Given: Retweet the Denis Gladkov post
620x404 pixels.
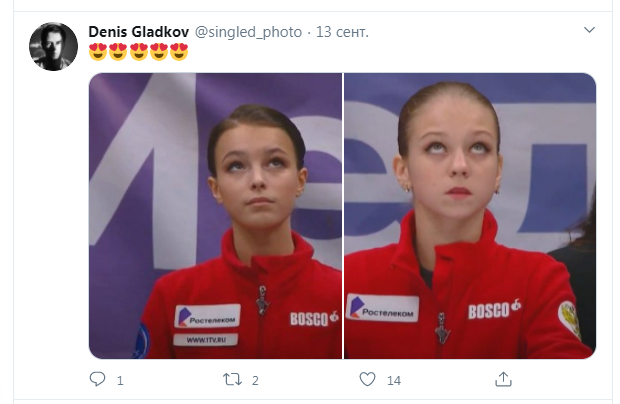Looking at the screenshot, I should coord(232,379).
